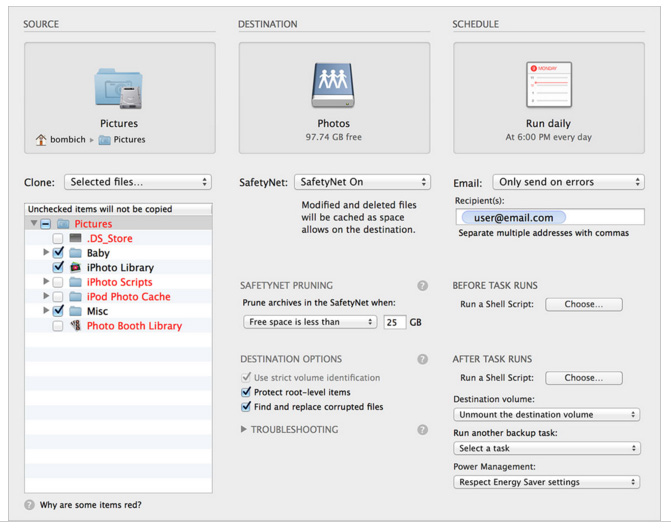Expand the Baby folder

click(46, 252)
